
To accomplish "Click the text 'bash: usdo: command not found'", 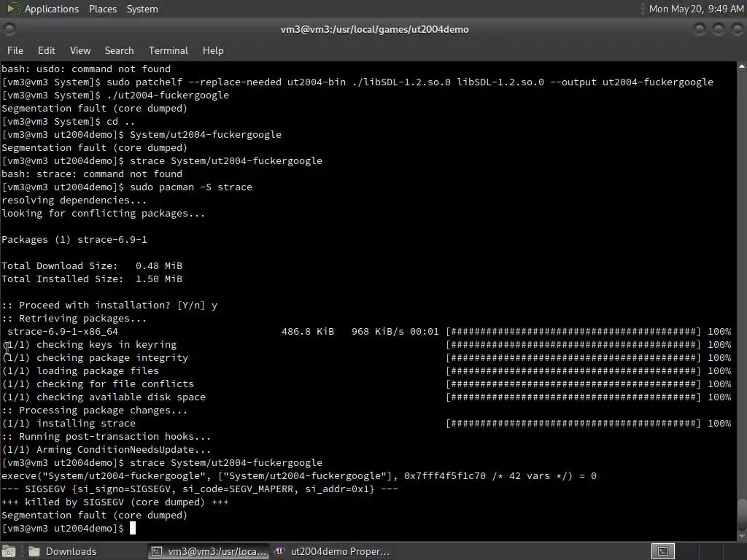I will [x=86, y=69].
